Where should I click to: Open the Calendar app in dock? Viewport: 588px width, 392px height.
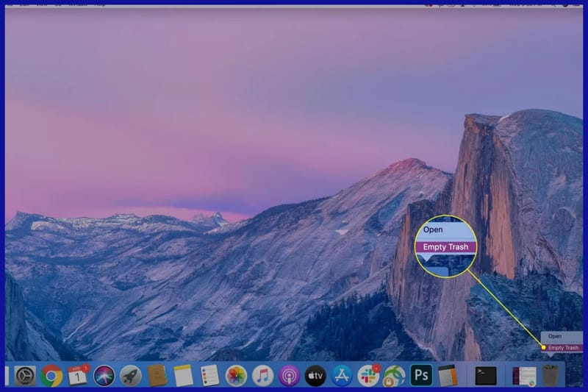[x=78, y=376]
